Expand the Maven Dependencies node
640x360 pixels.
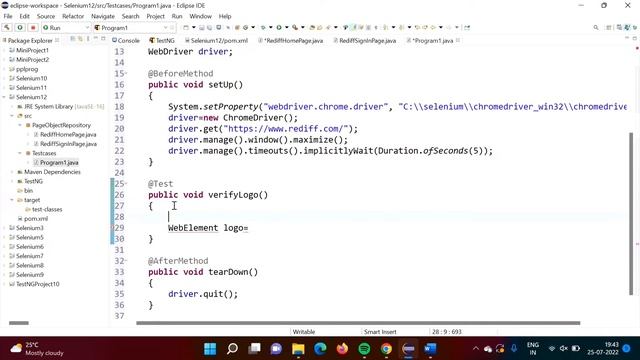(x=12, y=172)
